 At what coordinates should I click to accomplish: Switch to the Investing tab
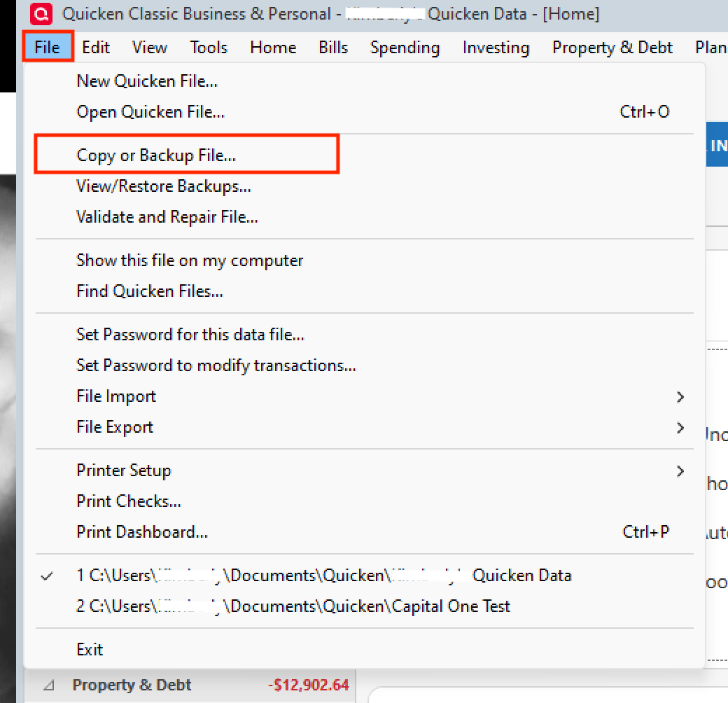(x=496, y=48)
